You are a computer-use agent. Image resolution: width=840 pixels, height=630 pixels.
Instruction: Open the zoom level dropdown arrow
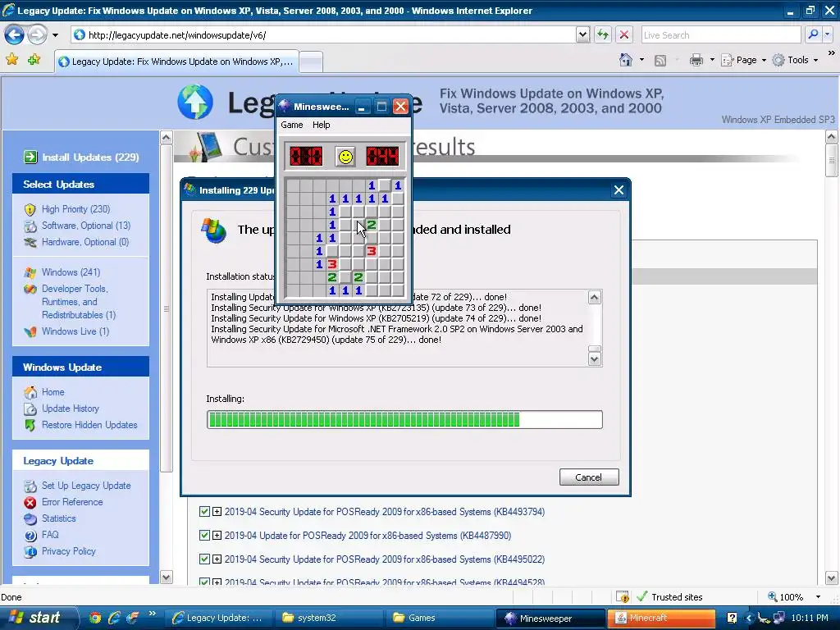tap(818, 597)
